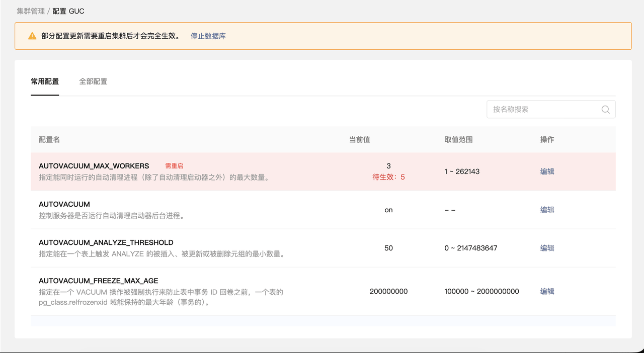Click the 配置 GUC breadcrumb item

tap(68, 11)
